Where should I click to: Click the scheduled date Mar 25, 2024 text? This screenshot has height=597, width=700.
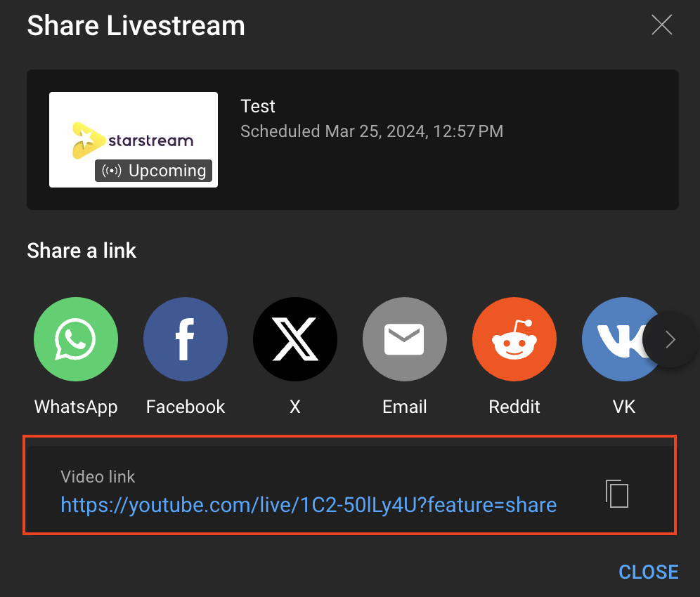(372, 131)
